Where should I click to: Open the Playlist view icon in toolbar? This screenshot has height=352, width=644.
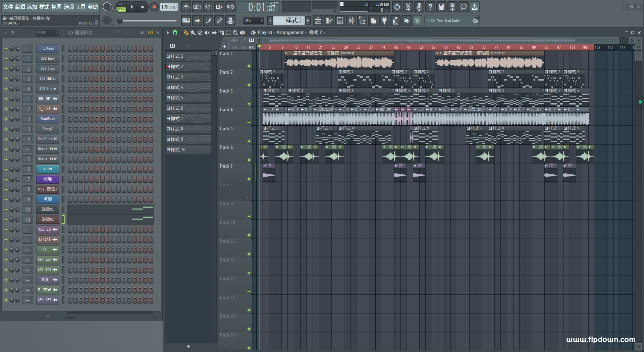[318, 21]
